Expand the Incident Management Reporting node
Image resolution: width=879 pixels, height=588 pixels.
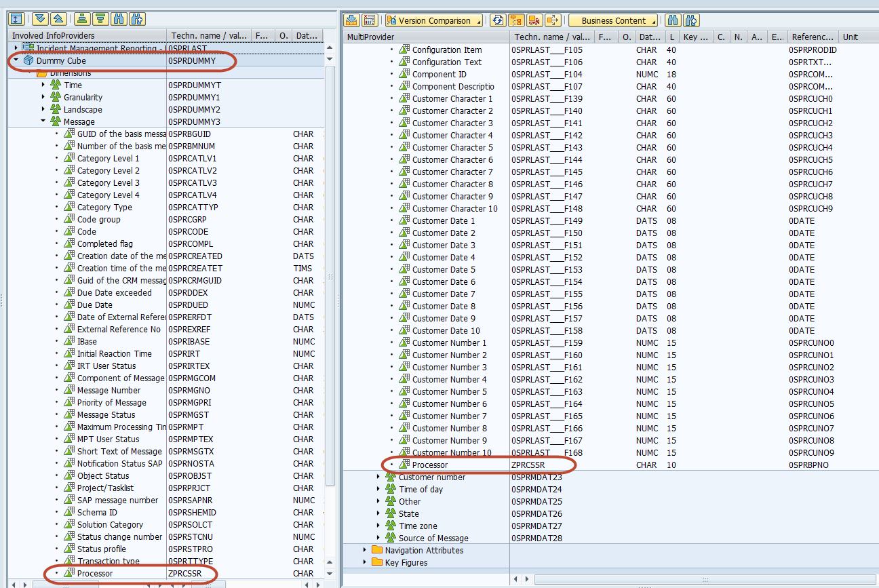(x=16, y=48)
